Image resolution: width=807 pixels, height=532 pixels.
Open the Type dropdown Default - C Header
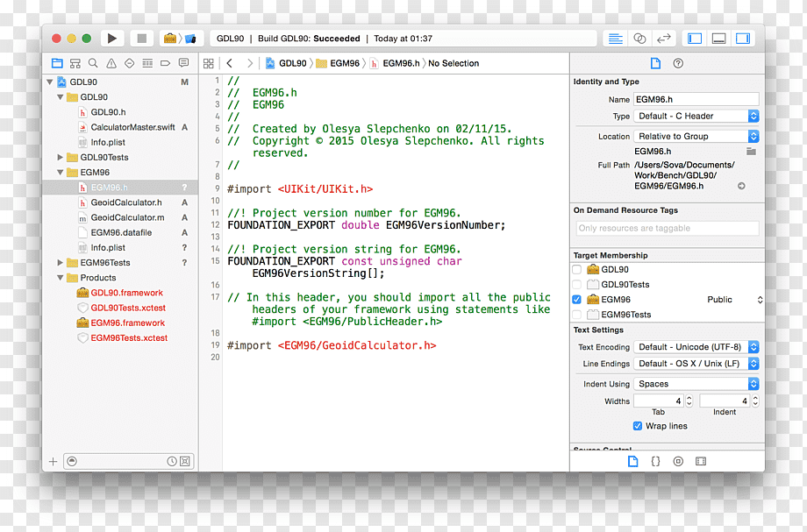[696, 117]
